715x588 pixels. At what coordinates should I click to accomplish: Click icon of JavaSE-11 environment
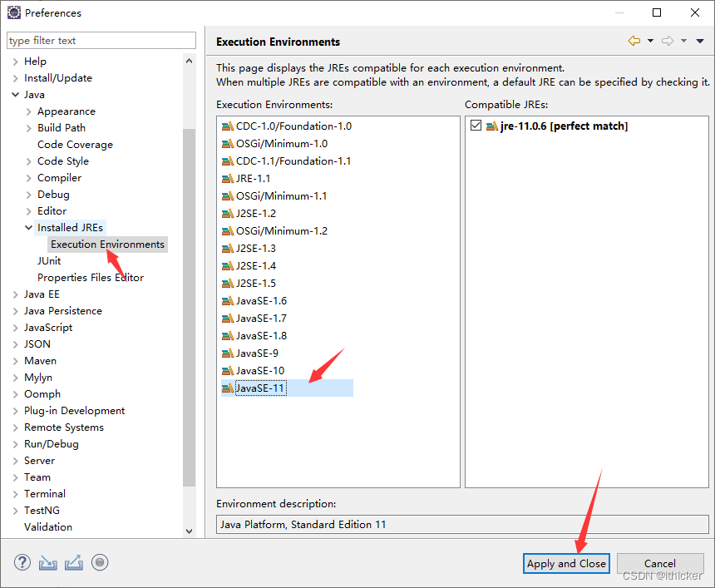(x=228, y=388)
